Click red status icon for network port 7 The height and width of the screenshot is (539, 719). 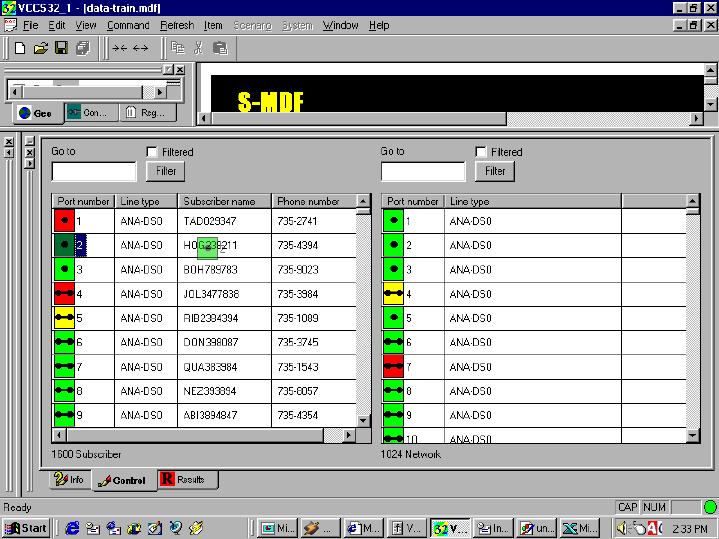pyautogui.click(x=393, y=366)
